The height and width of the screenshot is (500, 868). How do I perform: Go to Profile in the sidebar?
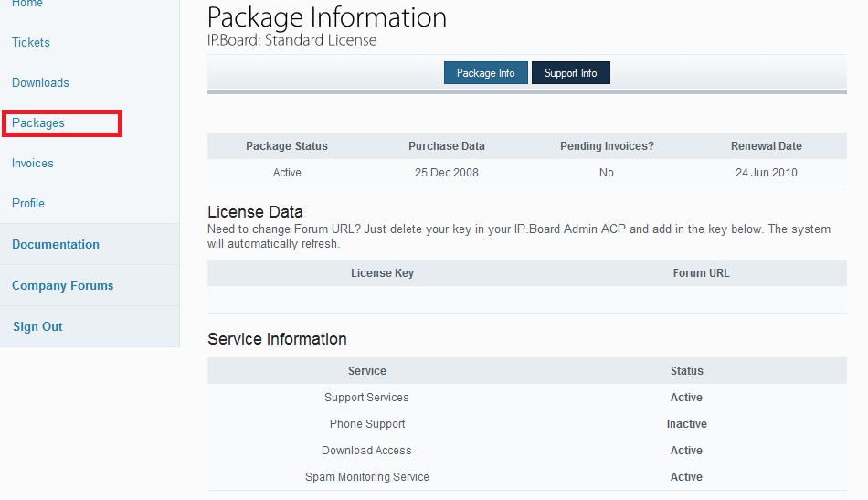point(28,203)
